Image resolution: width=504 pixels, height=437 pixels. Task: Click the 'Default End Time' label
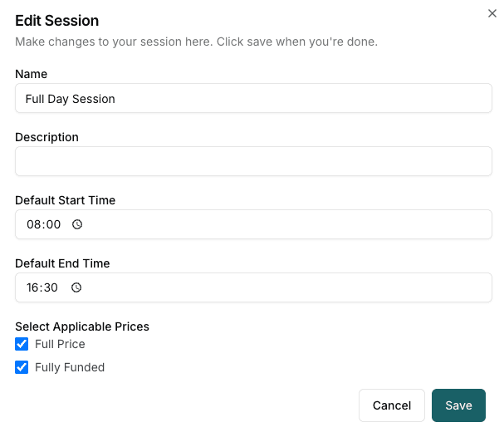(x=62, y=263)
